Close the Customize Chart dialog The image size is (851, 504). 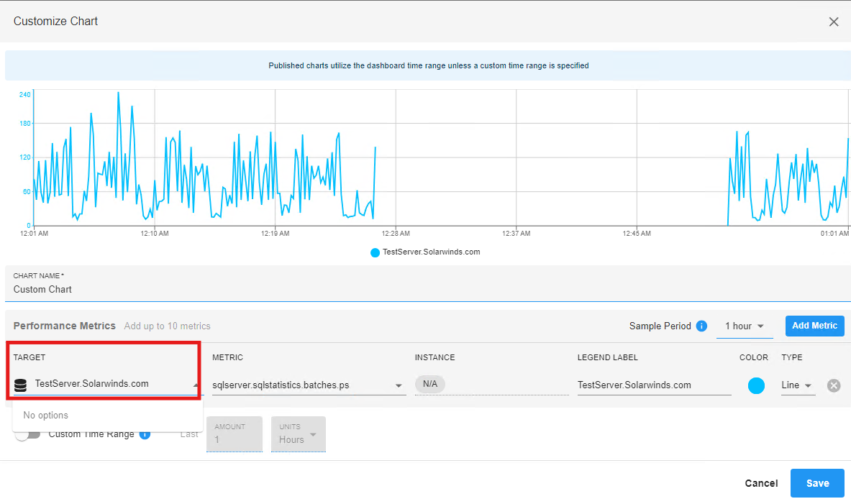(x=834, y=22)
